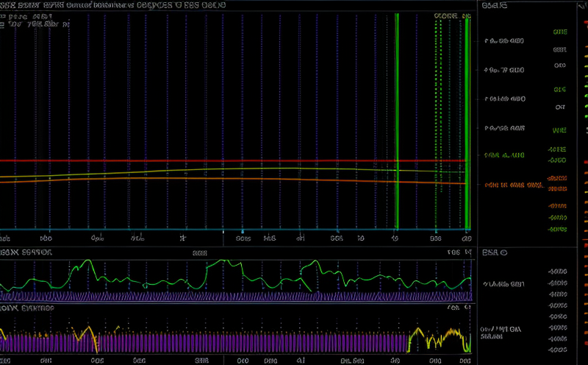
Task: Select the orange curve in the main chart
Action: [x=220, y=179]
